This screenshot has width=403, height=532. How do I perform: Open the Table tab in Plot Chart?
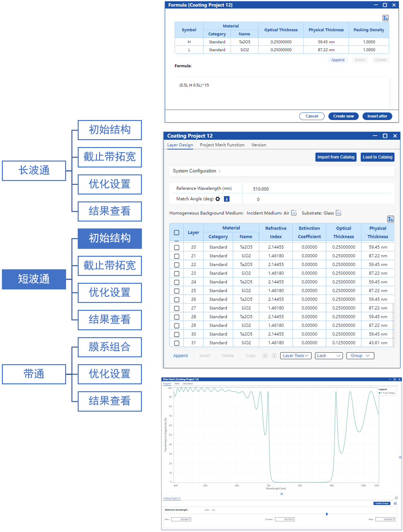coord(177,384)
